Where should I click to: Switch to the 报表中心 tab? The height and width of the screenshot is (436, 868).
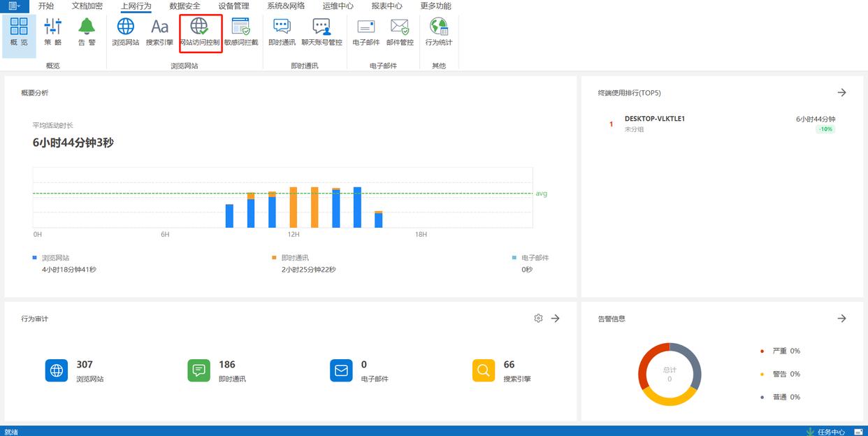pos(386,6)
